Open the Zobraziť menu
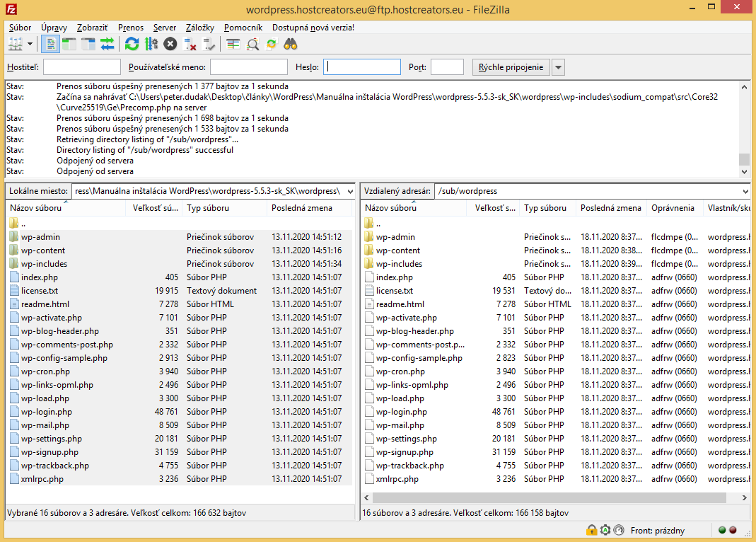 point(93,28)
